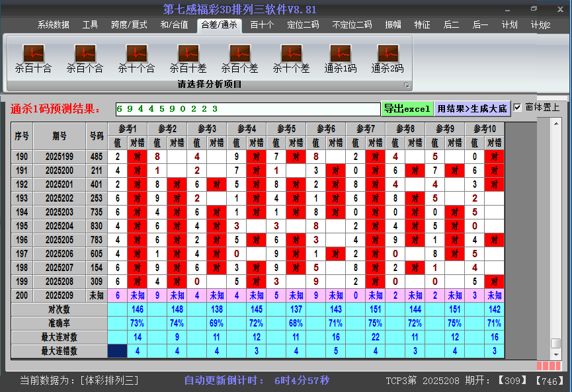Click the 导出excel button

click(x=407, y=108)
